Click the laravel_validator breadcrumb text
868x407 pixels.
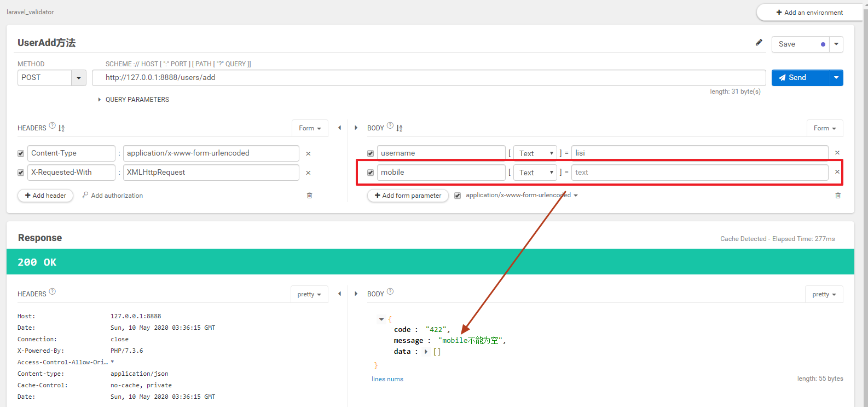point(30,12)
